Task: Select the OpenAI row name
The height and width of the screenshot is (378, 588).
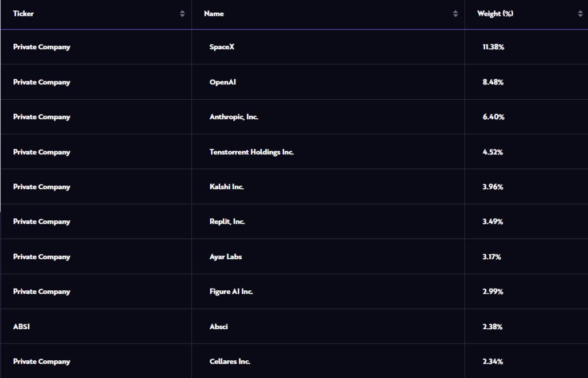Action: pyautogui.click(x=222, y=82)
